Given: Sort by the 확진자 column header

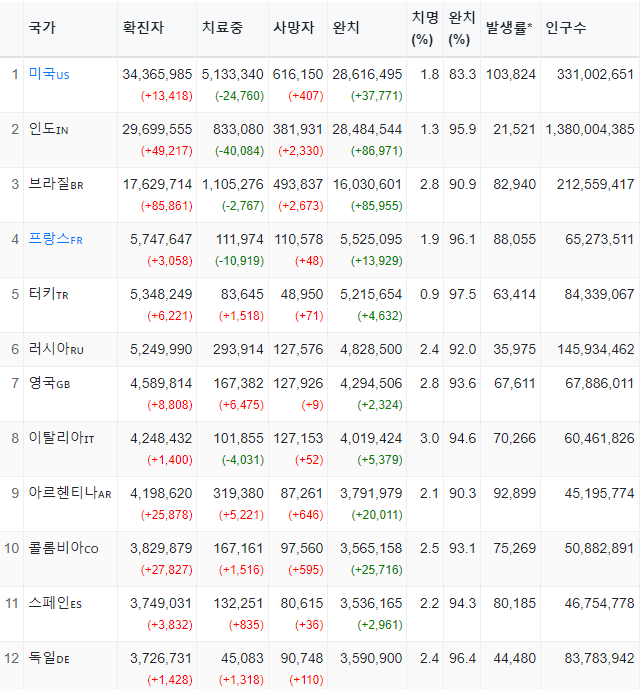Looking at the screenshot, I should click(143, 28).
